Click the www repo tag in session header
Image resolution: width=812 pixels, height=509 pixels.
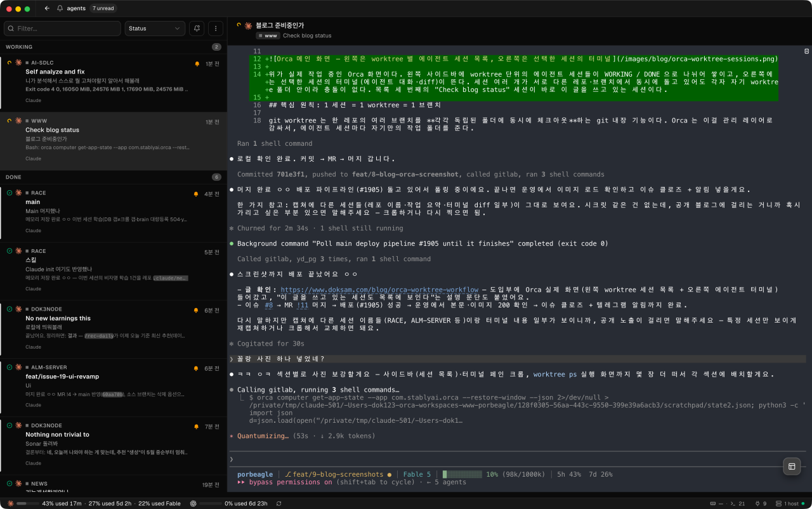click(268, 36)
